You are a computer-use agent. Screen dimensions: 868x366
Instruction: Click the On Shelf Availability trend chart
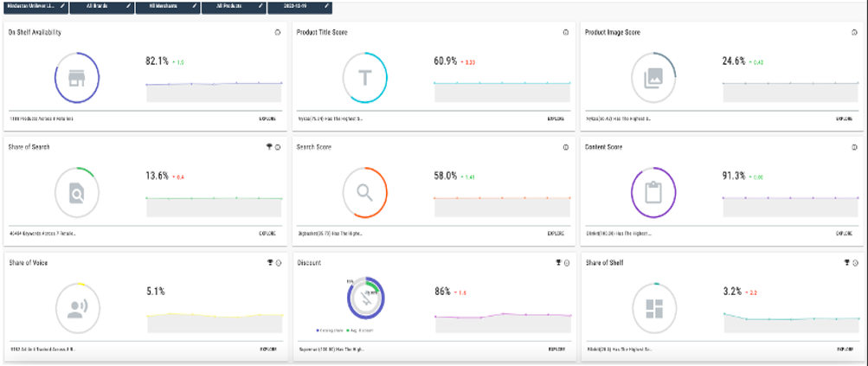click(x=214, y=92)
